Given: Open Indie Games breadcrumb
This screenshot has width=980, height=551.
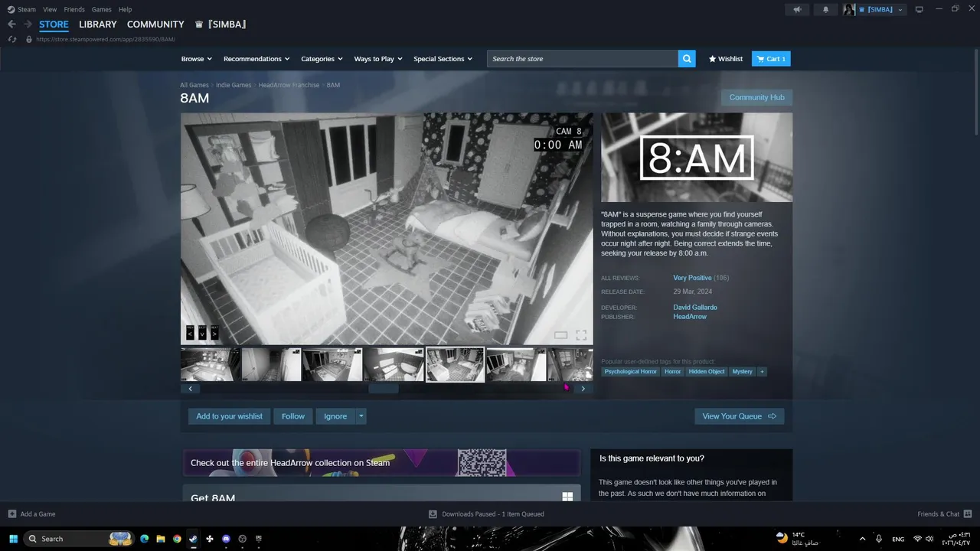Looking at the screenshot, I should click(x=234, y=85).
